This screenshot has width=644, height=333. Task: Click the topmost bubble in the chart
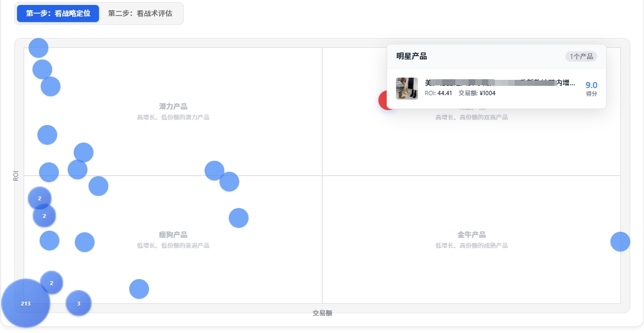[x=38, y=47]
